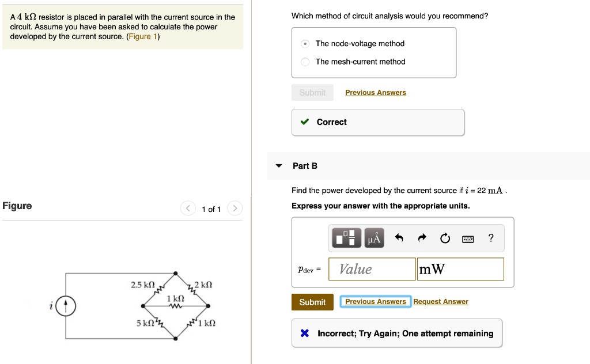
Task: Select the node-voltage method radio button
Action: coord(304,43)
